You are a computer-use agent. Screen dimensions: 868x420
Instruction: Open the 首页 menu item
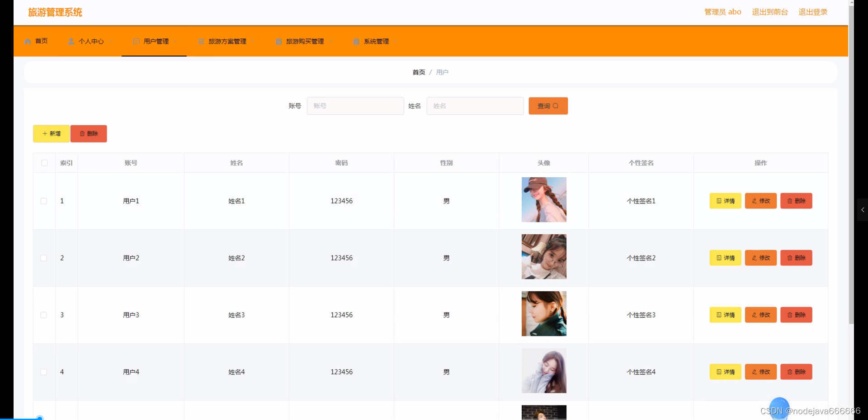pyautogui.click(x=36, y=41)
